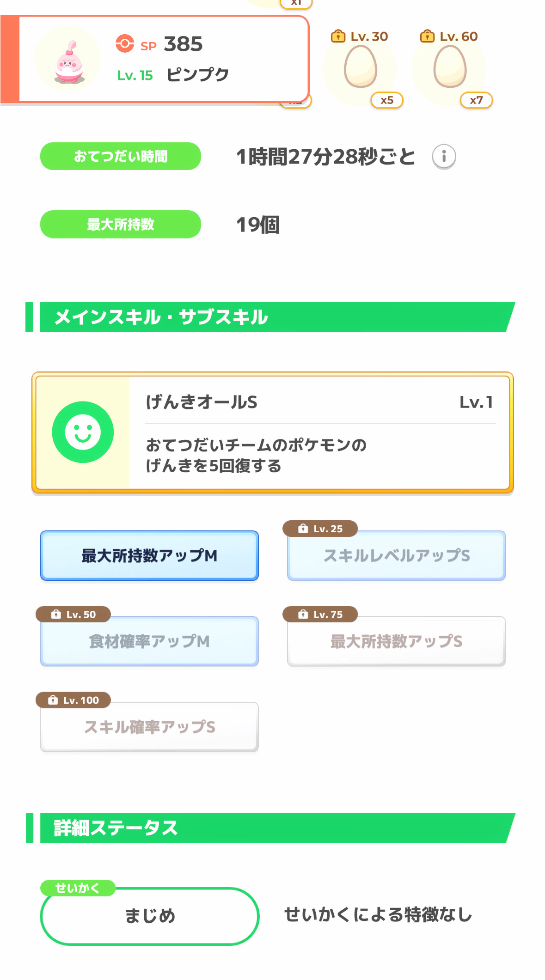The width and height of the screenshot is (545, 980).
Task: Tap the Lv. 100 lock badge
Action: point(73,700)
